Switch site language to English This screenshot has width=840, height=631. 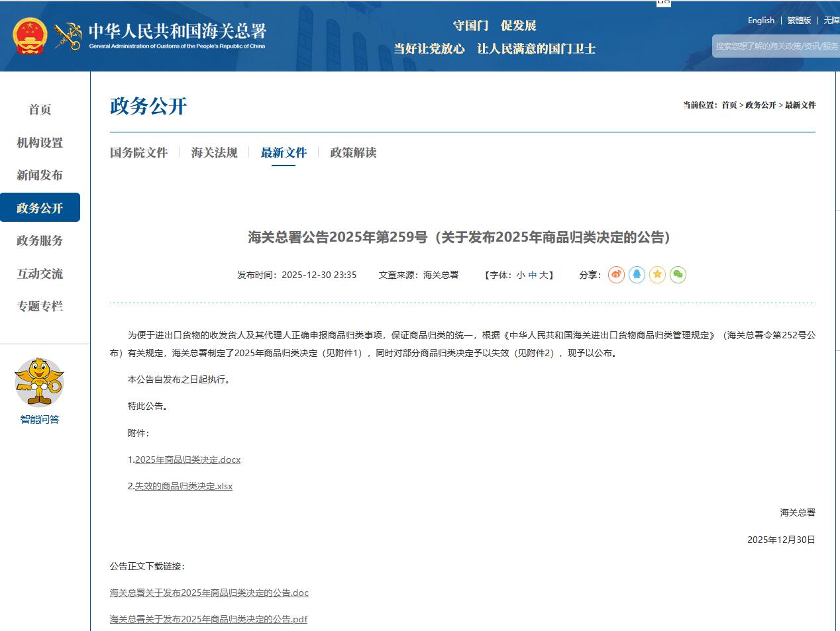coord(761,21)
